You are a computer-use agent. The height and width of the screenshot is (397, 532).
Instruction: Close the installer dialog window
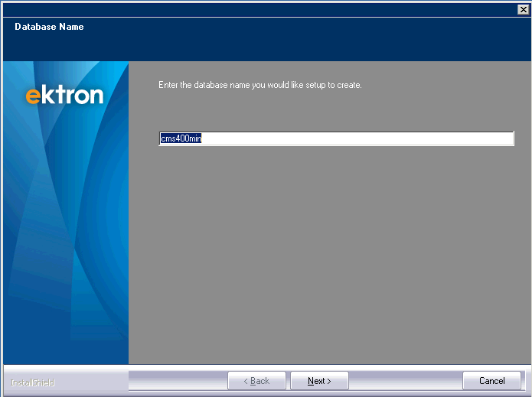[x=523, y=9]
